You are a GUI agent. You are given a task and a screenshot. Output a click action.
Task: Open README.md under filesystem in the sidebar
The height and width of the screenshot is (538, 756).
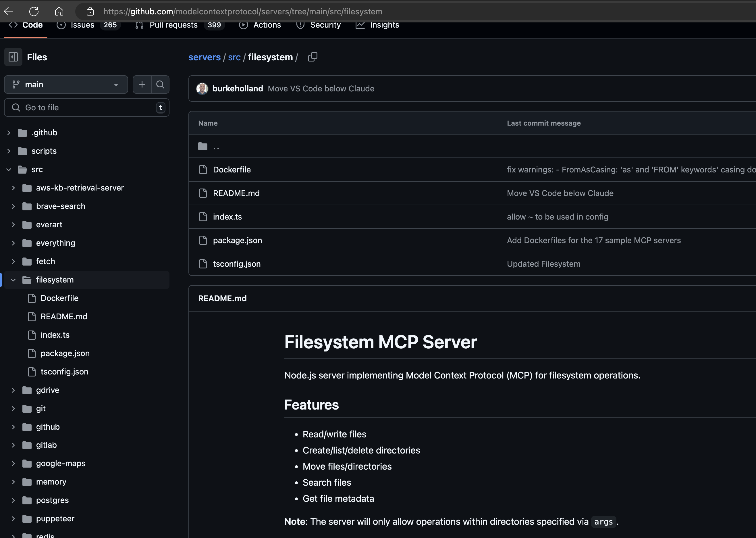point(64,316)
